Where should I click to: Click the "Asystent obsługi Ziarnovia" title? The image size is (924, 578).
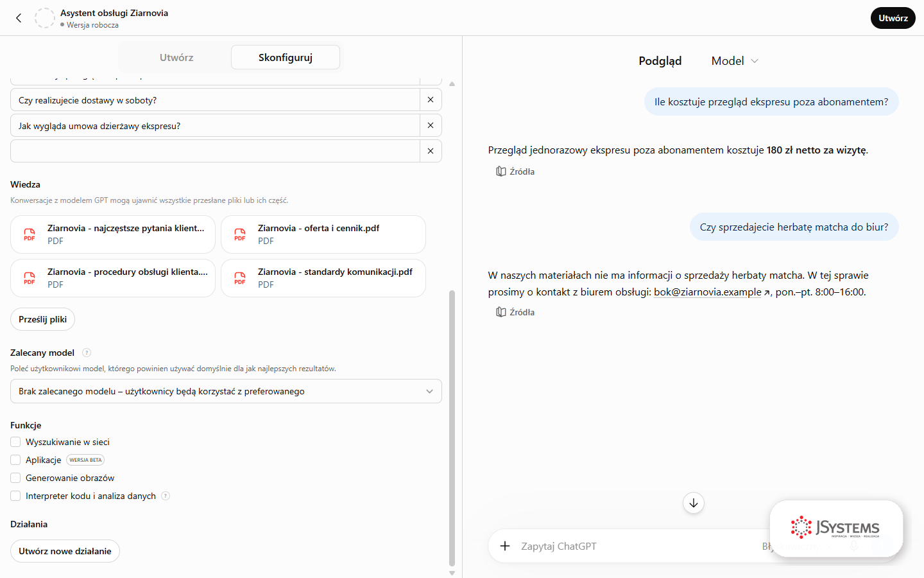114,13
